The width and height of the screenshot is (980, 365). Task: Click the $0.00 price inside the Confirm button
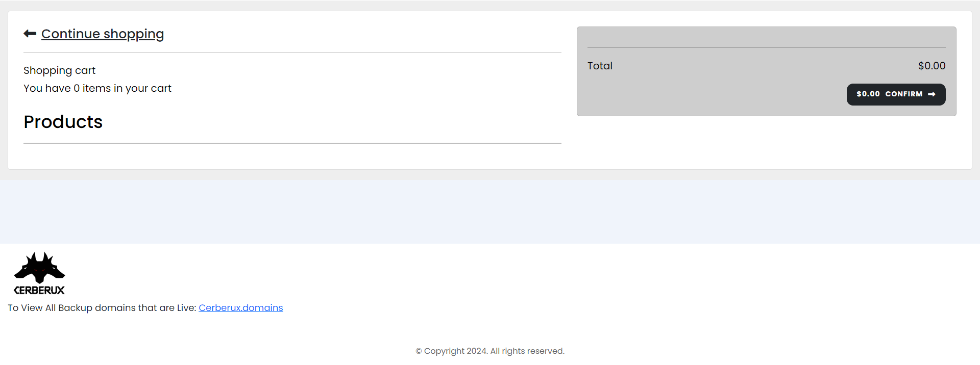[x=868, y=94]
